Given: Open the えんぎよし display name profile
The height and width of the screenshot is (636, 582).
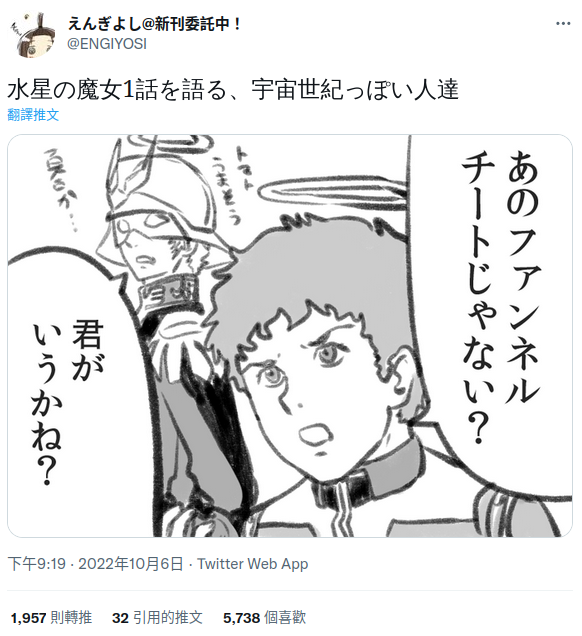Looking at the screenshot, I should tap(154, 24).
